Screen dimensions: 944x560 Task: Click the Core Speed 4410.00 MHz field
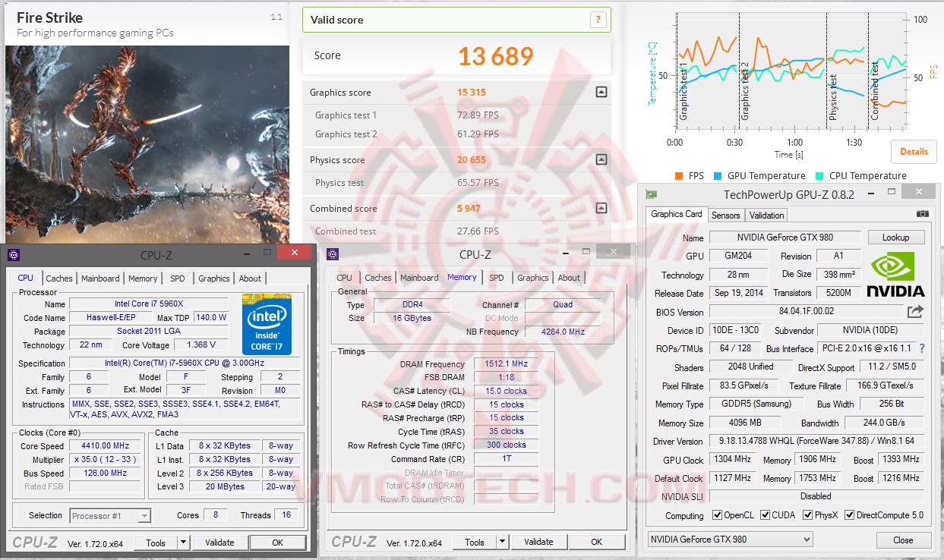click(x=106, y=446)
